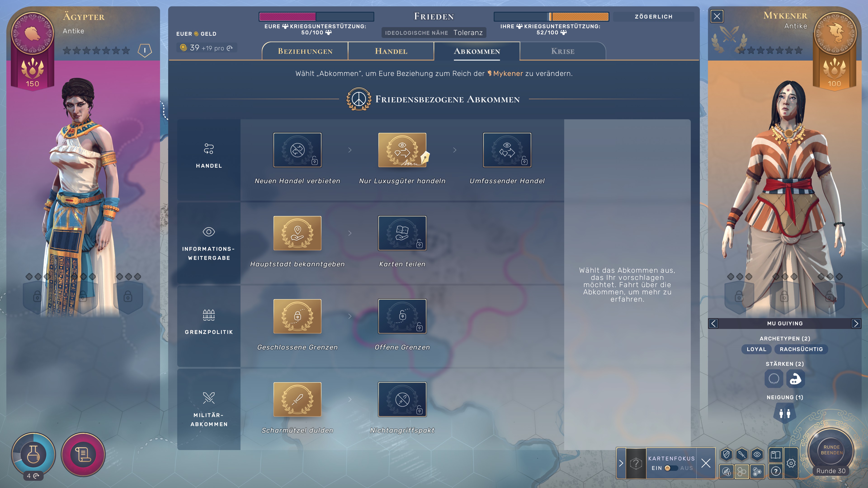Open the encyclopedia book icon
This screenshot has height=488, width=868.
click(x=775, y=455)
